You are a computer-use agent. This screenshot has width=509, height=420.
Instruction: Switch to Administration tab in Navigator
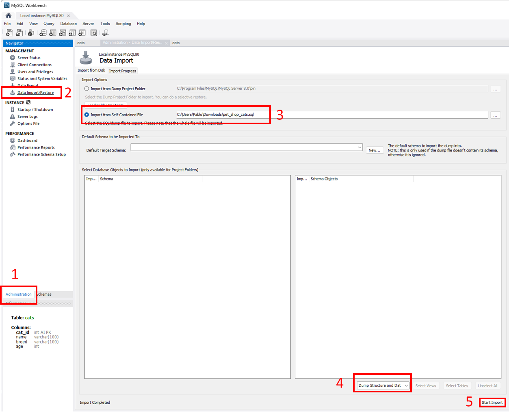[x=18, y=294]
